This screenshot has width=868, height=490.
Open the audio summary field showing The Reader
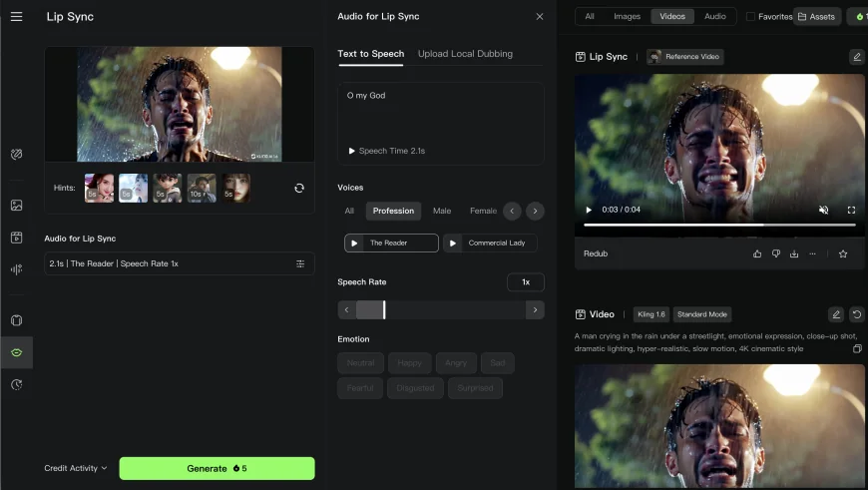pyautogui.click(x=180, y=263)
